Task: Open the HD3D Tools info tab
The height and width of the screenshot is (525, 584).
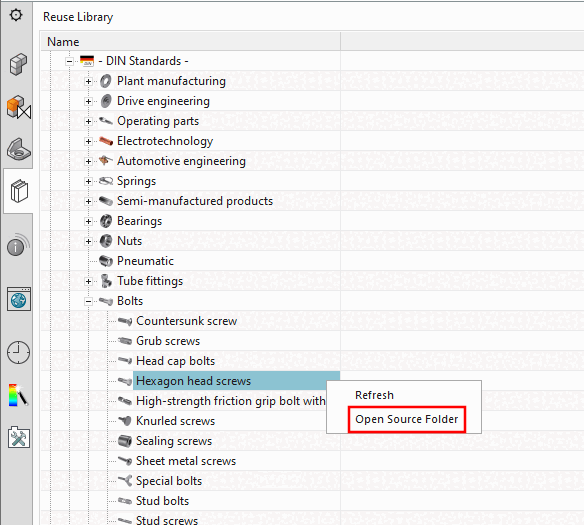Action: 18,245
